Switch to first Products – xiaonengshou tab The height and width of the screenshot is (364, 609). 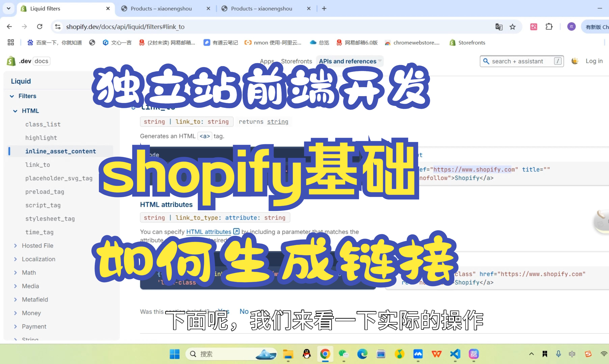pos(161,9)
